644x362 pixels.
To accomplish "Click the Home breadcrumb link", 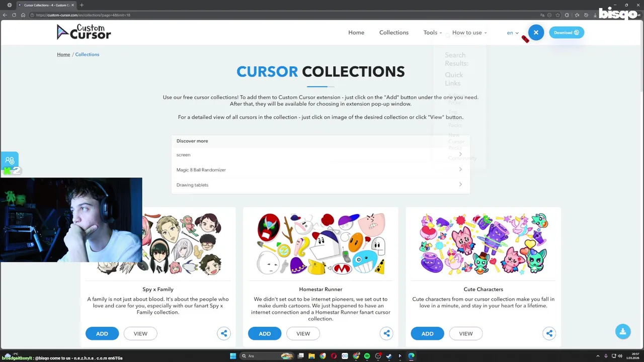I will (x=63, y=54).
